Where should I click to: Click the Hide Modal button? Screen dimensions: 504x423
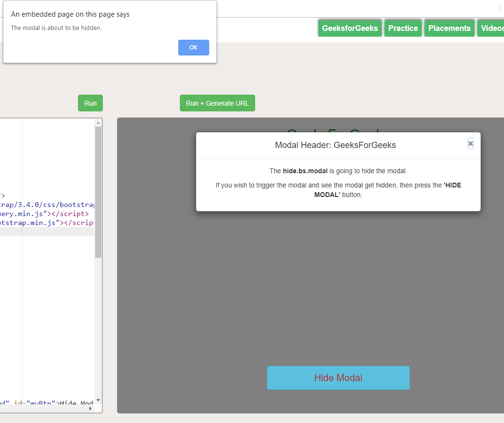(x=338, y=378)
